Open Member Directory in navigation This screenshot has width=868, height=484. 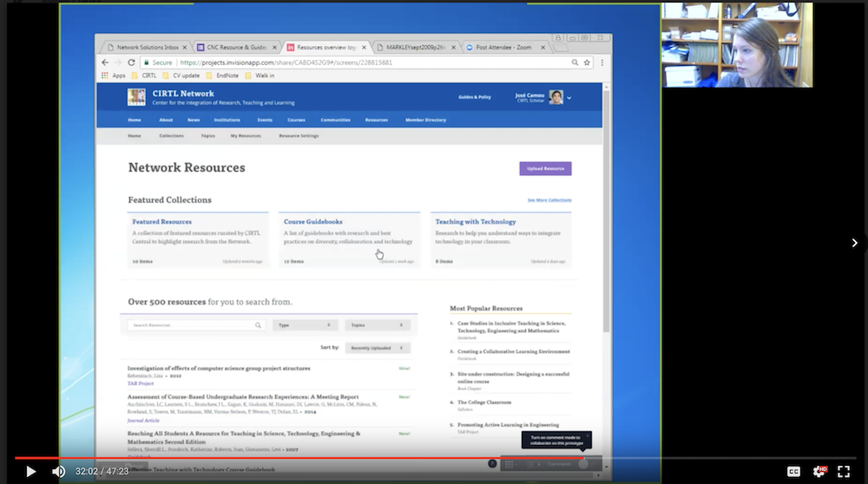tap(425, 120)
